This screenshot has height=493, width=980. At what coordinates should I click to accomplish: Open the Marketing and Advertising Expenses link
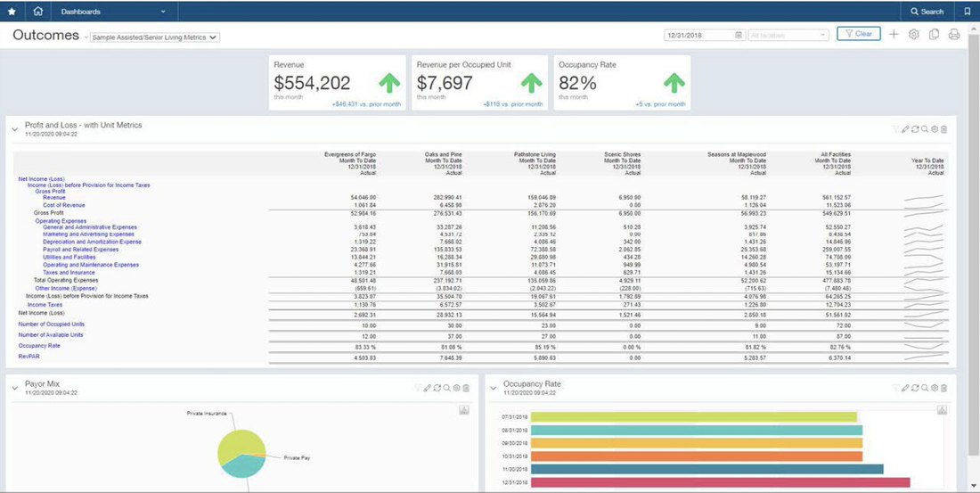point(88,234)
